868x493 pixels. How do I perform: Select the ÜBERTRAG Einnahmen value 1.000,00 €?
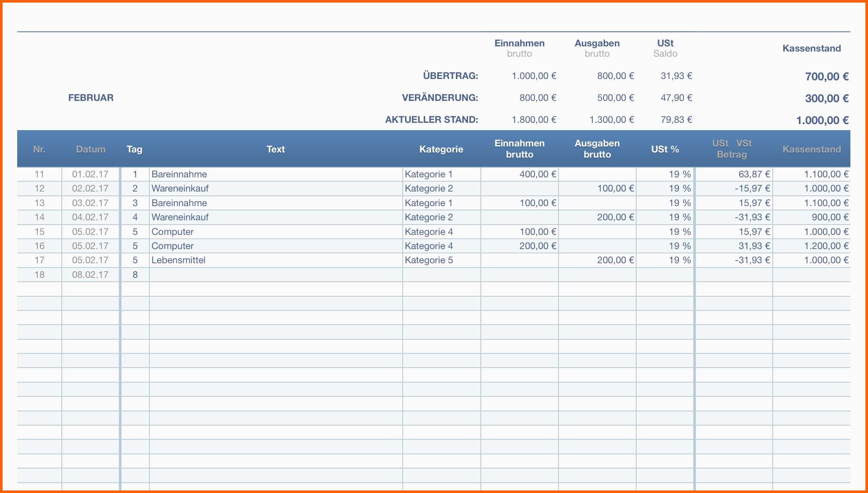(x=534, y=76)
